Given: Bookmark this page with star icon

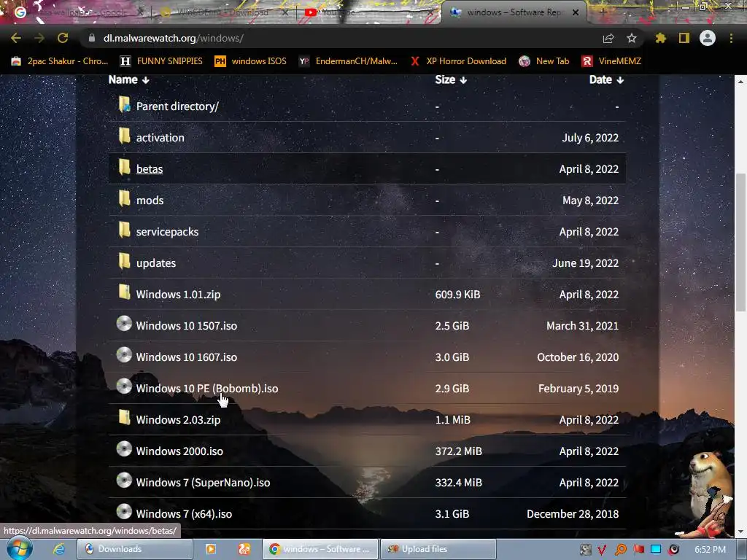Looking at the screenshot, I should pyautogui.click(x=632, y=38).
